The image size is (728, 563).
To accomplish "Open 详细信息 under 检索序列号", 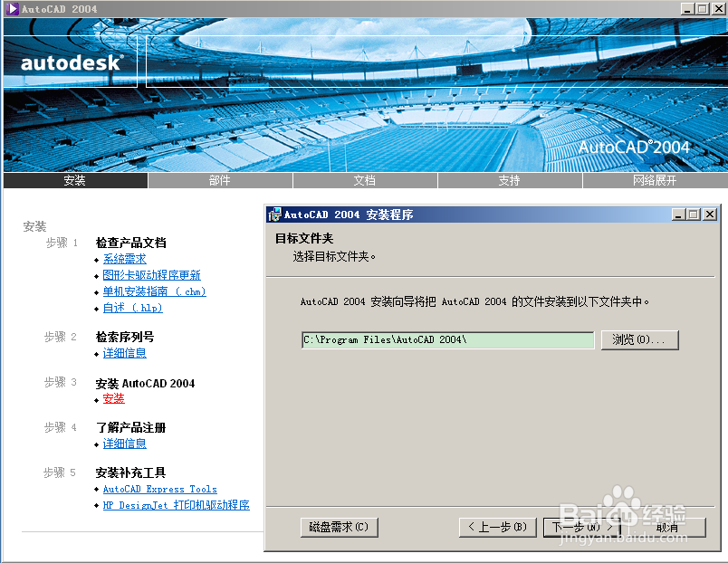I will click(124, 353).
